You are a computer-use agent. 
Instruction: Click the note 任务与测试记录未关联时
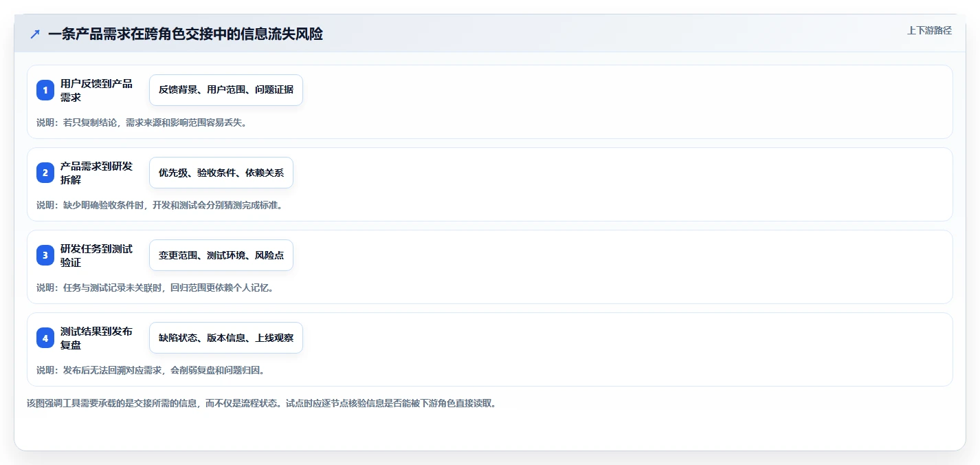coord(155,288)
